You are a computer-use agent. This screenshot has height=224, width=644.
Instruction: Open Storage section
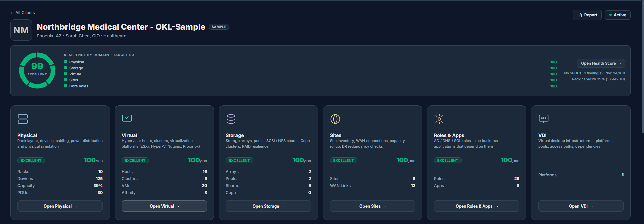(268, 206)
